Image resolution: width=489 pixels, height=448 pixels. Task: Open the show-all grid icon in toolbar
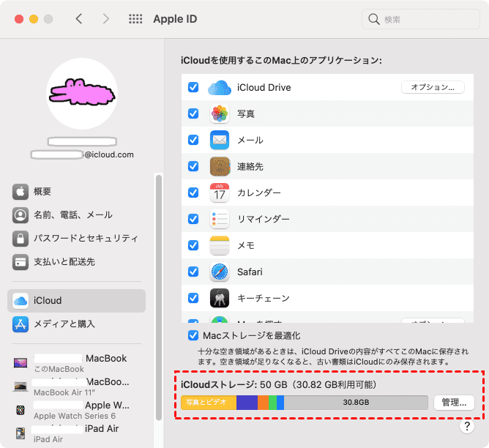pos(135,19)
